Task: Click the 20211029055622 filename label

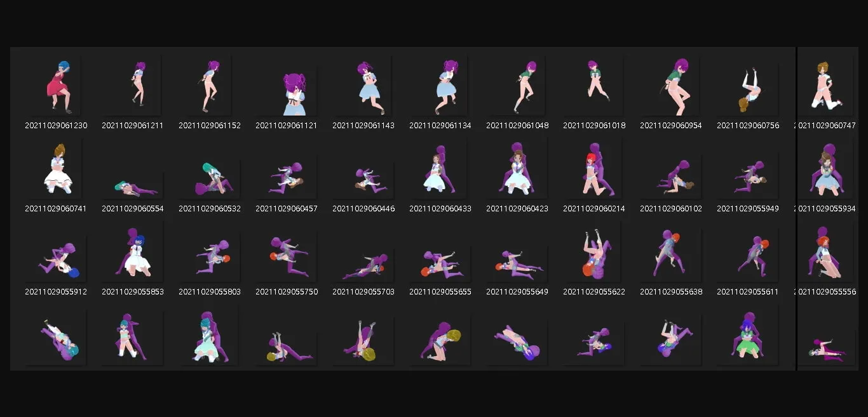Action: (x=594, y=292)
